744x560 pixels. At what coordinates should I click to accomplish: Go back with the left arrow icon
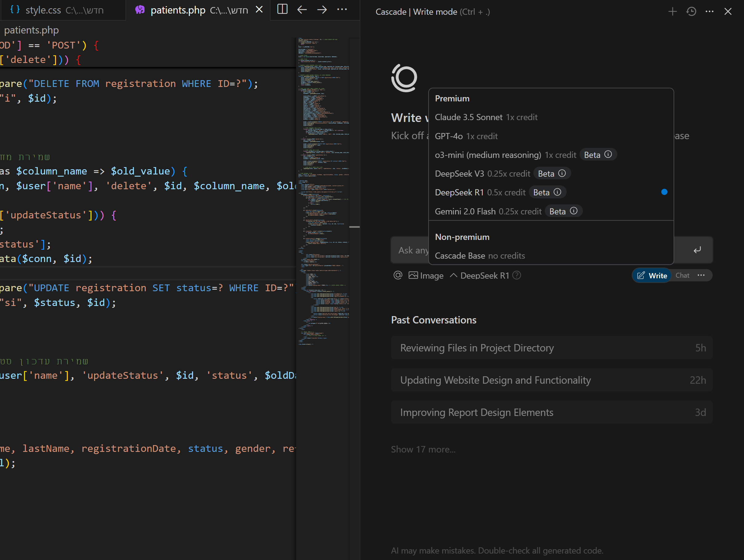point(302,10)
